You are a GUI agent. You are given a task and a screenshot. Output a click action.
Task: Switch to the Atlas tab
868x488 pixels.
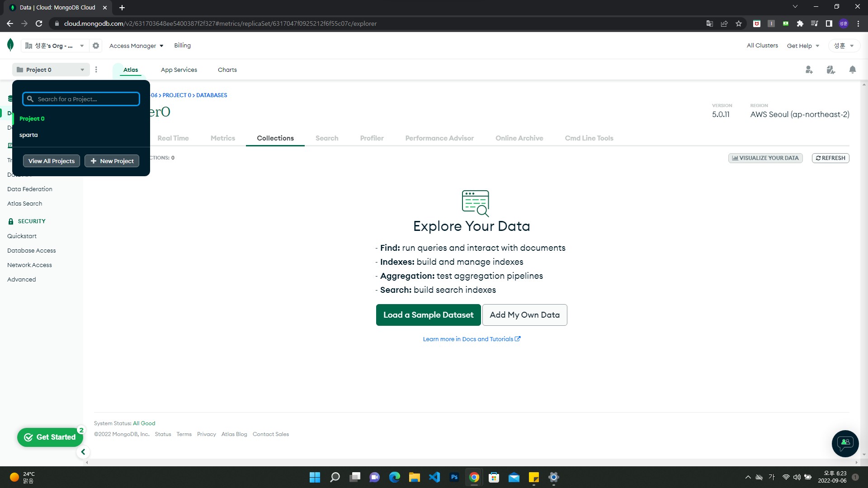click(131, 70)
